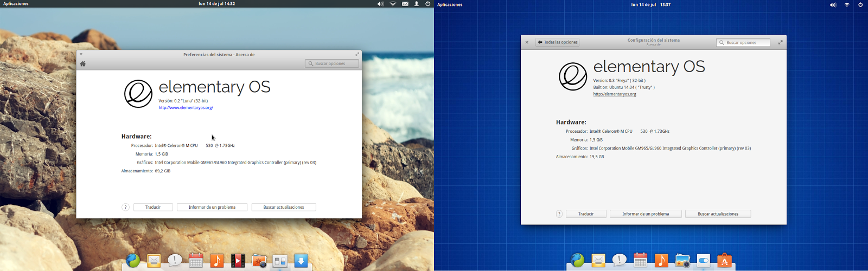Open sound indicator in Luna top panel
The width and height of the screenshot is (868, 271).
tap(380, 4)
